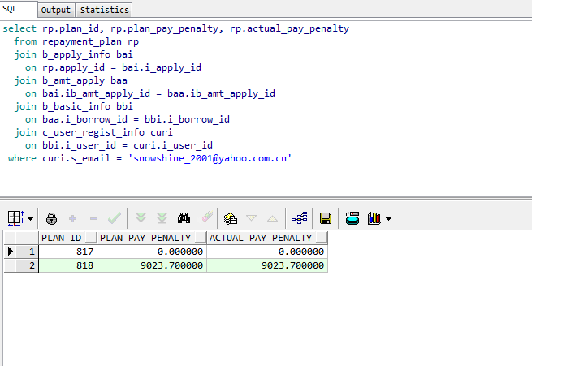The image size is (588, 366).
Task: Click the plus insert record icon
Action: [73, 218]
